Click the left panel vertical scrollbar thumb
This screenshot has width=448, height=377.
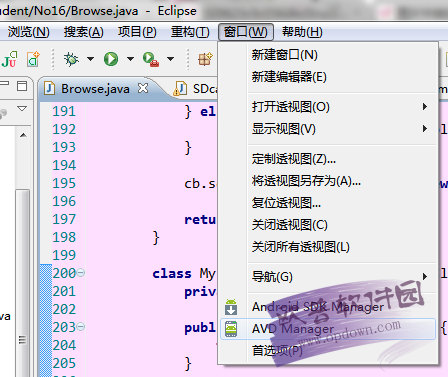click(x=23, y=283)
